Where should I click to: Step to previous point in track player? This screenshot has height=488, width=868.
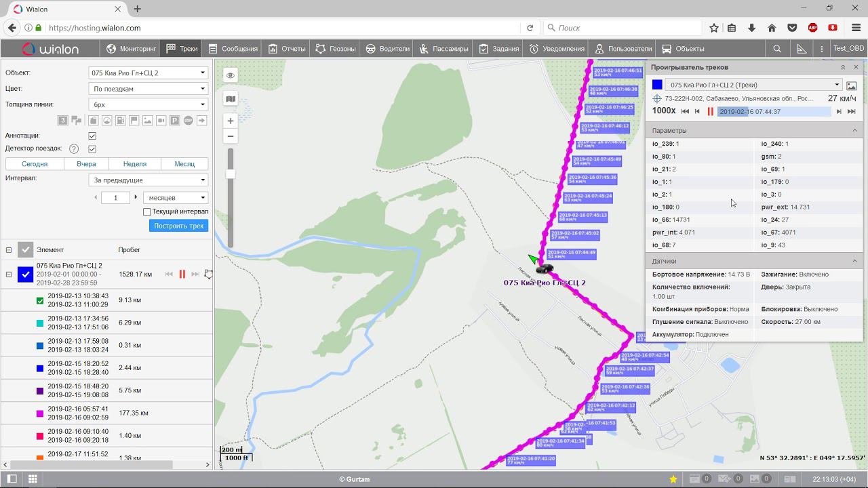[697, 111]
